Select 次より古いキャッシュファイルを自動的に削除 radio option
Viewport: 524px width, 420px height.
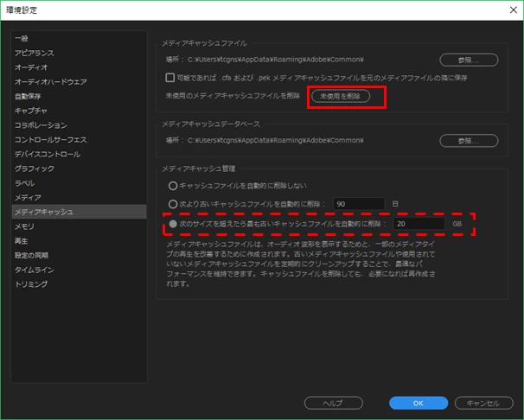[173, 204]
